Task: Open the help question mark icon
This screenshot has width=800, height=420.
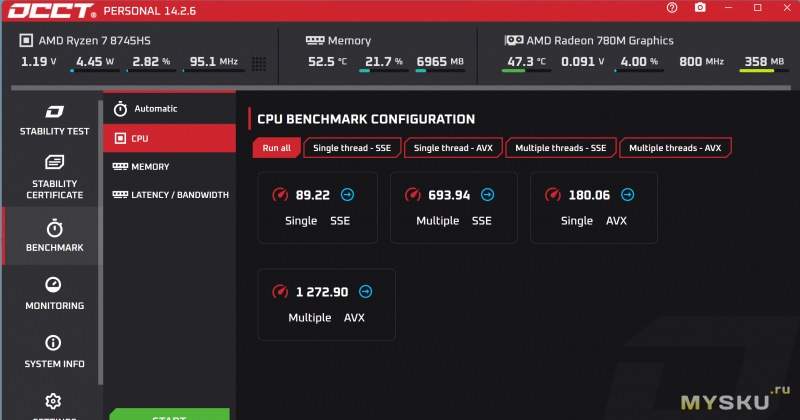Action: [x=672, y=8]
